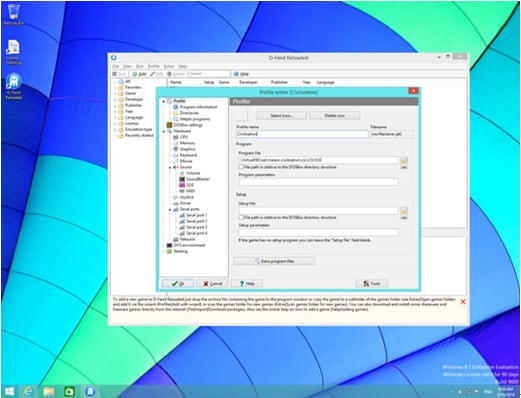Click the Select icon... button
The width and height of the screenshot is (521, 398).
point(281,116)
